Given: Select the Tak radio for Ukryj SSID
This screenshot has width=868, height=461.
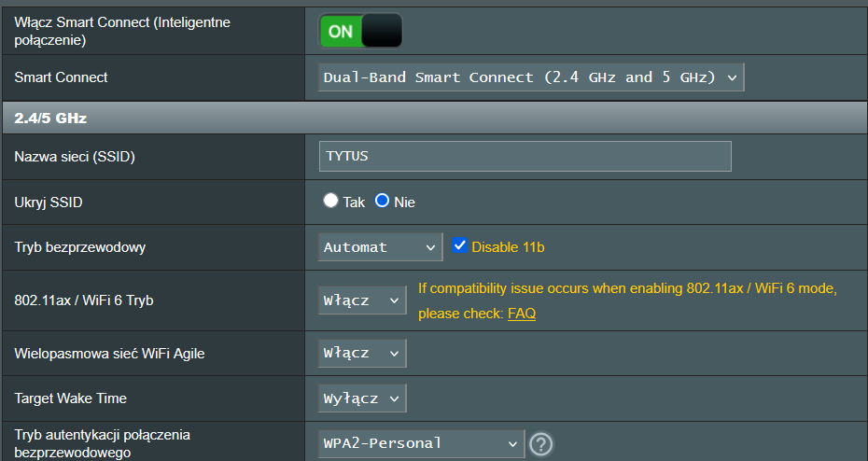Looking at the screenshot, I should tap(330, 202).
